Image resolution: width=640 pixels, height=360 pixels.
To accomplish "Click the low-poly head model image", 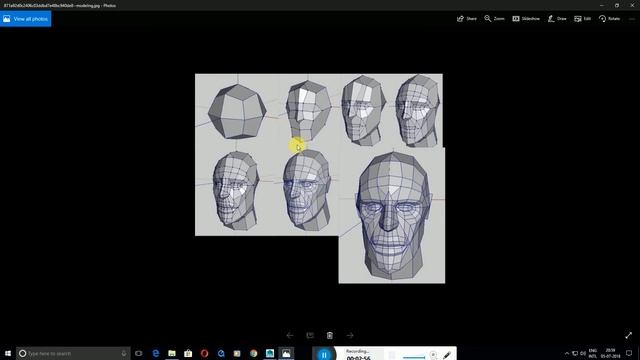I will 320,178.
